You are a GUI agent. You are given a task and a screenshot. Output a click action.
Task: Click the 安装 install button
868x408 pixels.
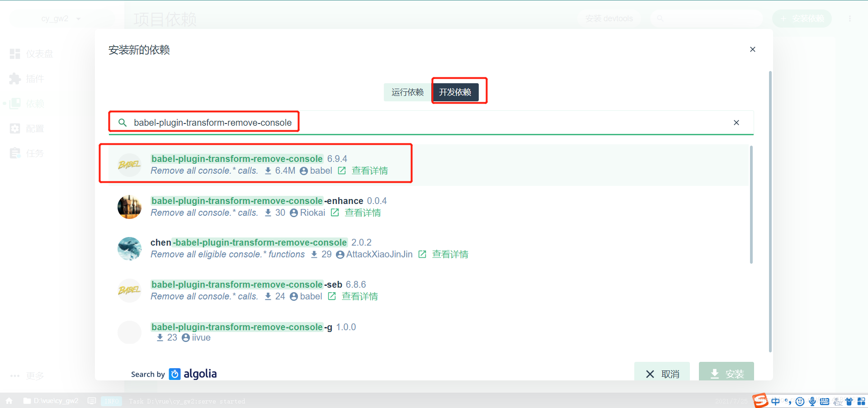726,372
